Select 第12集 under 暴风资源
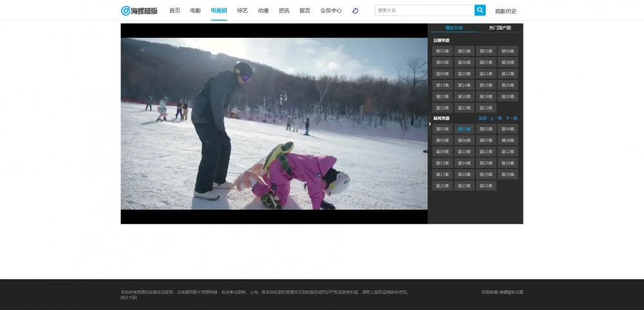Viewport: 644px width, 310px height. click(x=507, y=152)
